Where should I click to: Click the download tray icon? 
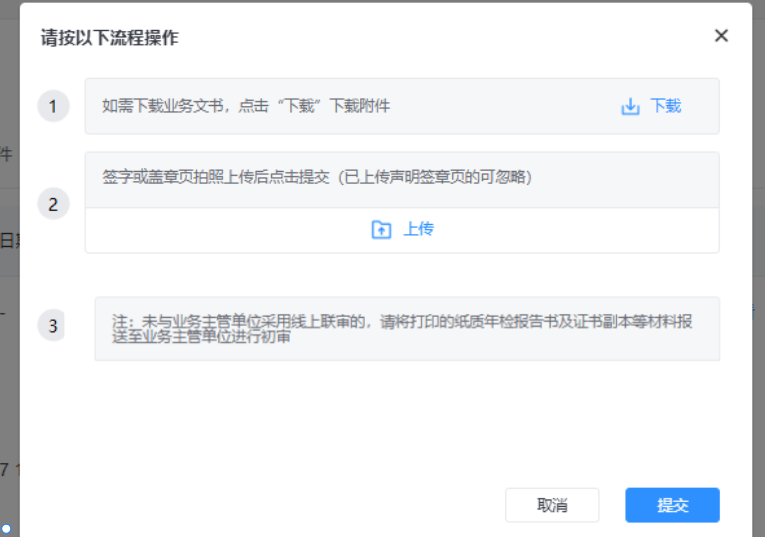(630, 106)
